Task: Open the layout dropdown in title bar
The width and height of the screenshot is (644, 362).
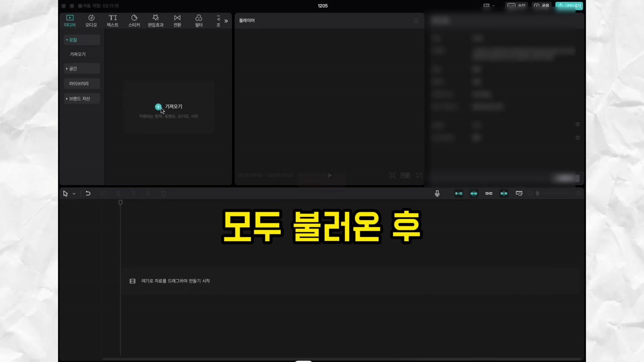Action: pos(489,6)
